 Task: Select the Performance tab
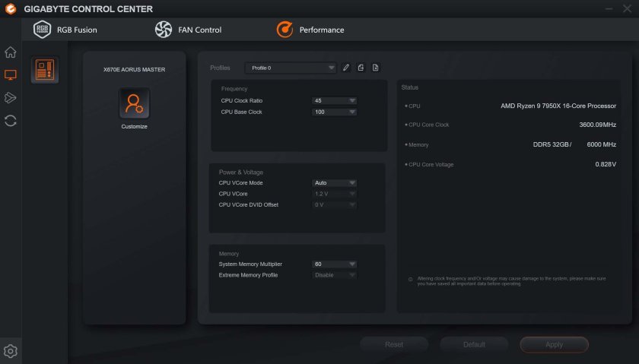(x=310, y=30)
